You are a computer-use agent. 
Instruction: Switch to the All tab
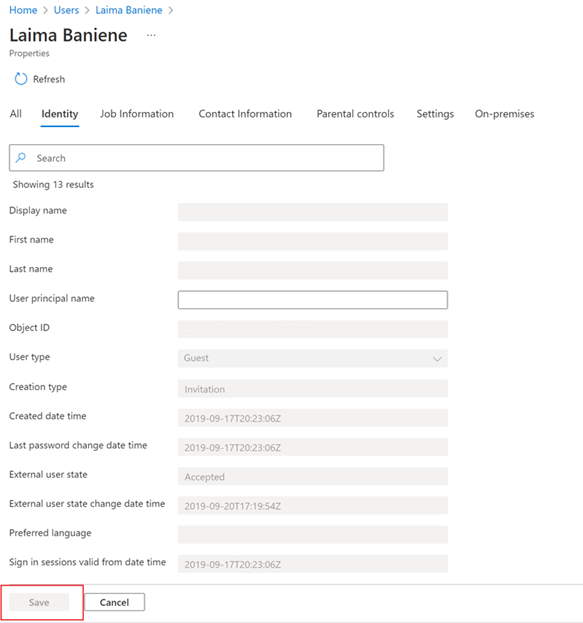tap(15, 114)
